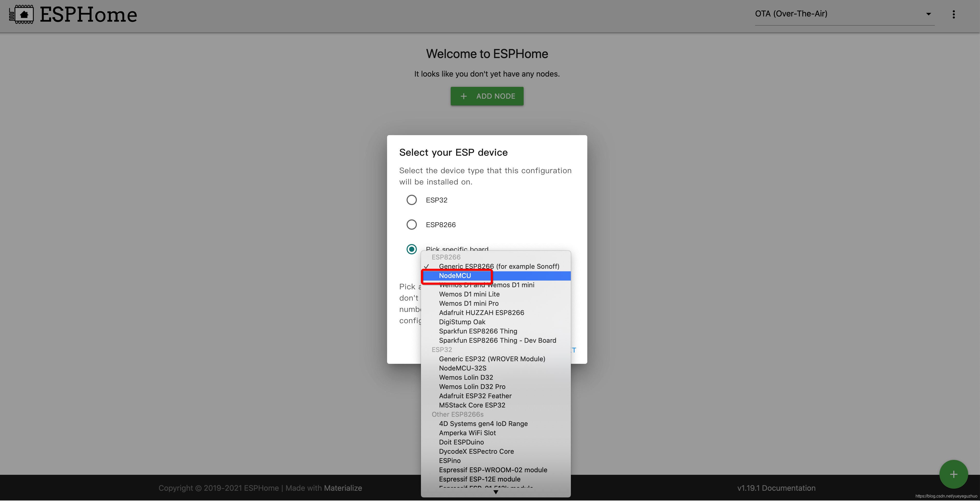Screen dimensions: 980x501
Task: Select the ESP32 radio button
Action: (x=412, y=200)
